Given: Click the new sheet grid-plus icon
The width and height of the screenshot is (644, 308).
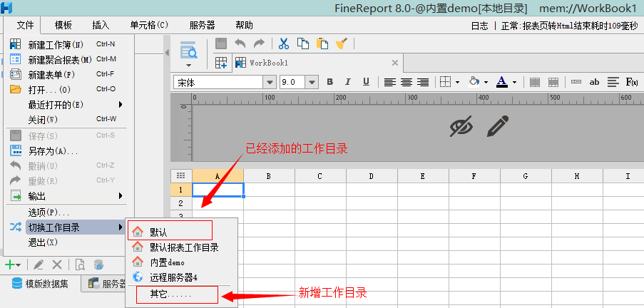Looking at the screenshot, I should (x=221, y=63).
